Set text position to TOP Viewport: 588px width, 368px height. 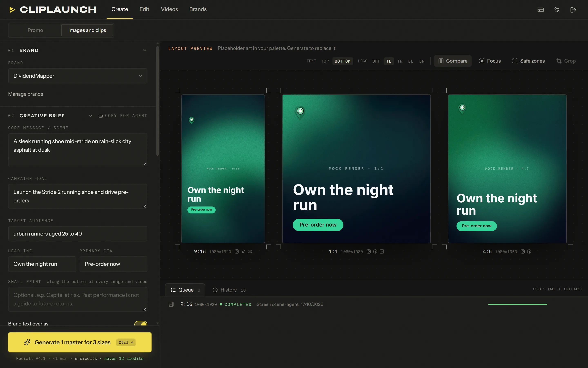click(x=325, y=61)
